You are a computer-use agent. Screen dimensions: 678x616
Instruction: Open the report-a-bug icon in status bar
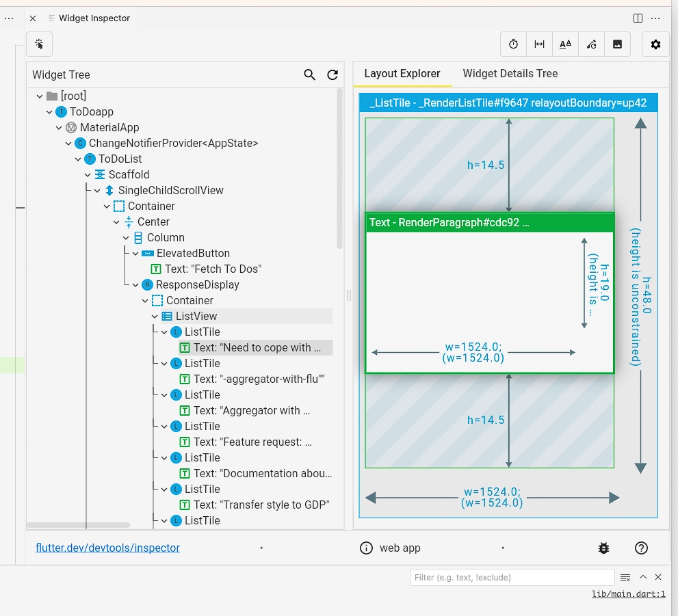click(603, 548)
